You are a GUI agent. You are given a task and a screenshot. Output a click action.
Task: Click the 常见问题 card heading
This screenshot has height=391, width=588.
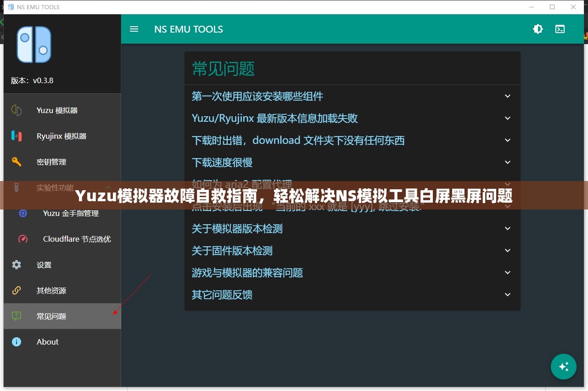point(224,68)
